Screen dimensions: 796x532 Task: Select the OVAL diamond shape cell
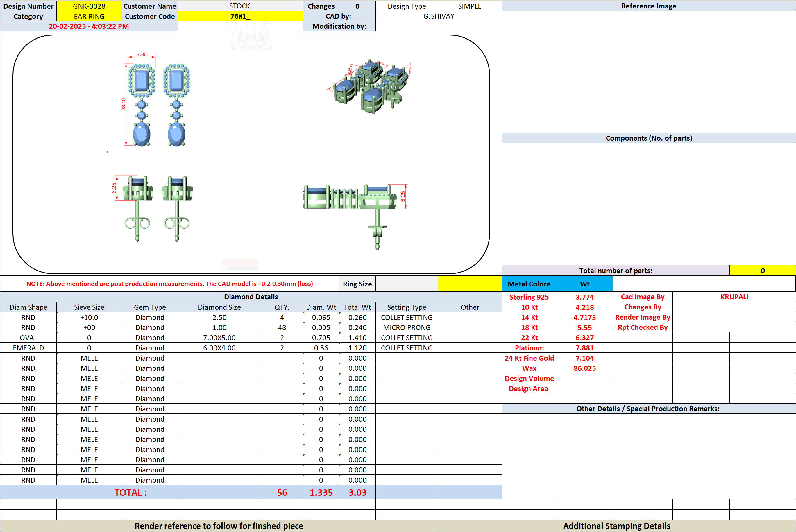tap(28, 338)
